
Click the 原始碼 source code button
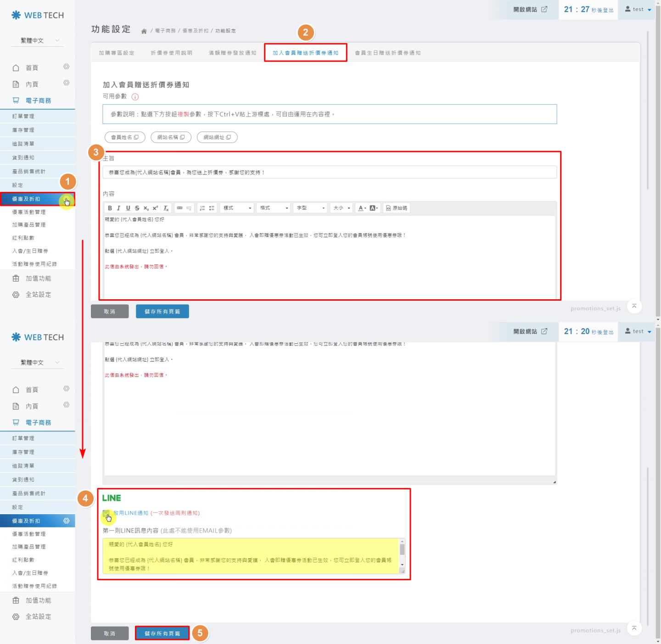(x=397, y=208)
